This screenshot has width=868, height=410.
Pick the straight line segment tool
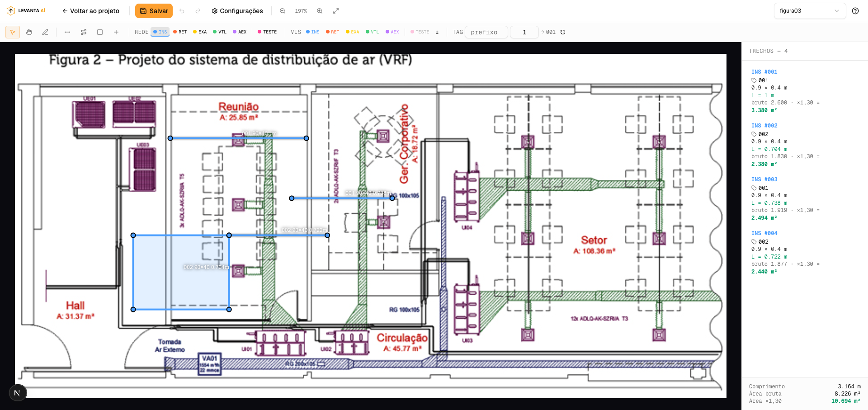[67, 32]
